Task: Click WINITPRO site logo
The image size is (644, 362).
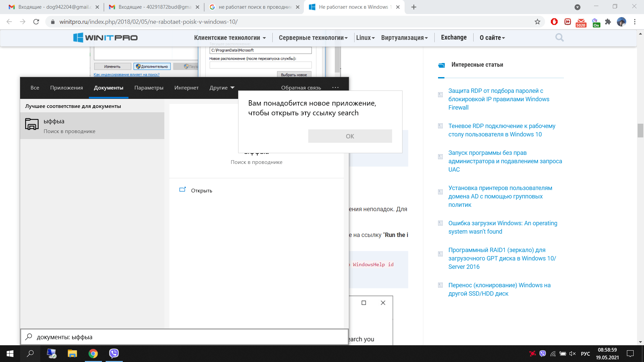Action: click(105, 38)
